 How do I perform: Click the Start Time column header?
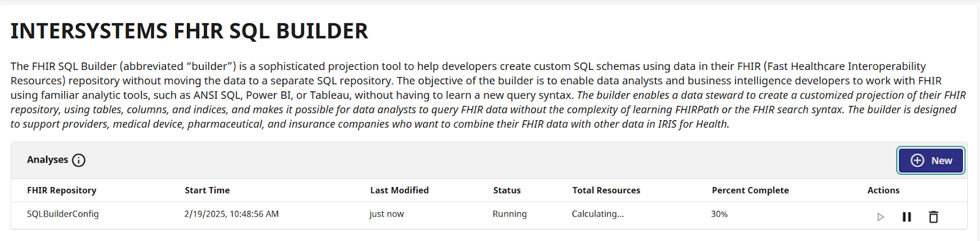pyautogui.click(x=207, y=190)
